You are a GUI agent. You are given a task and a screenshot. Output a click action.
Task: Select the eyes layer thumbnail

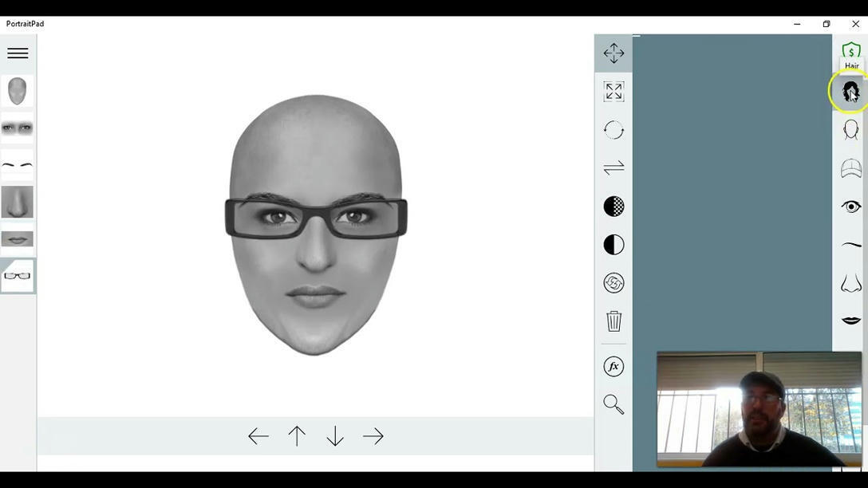(x=18, y=128)
